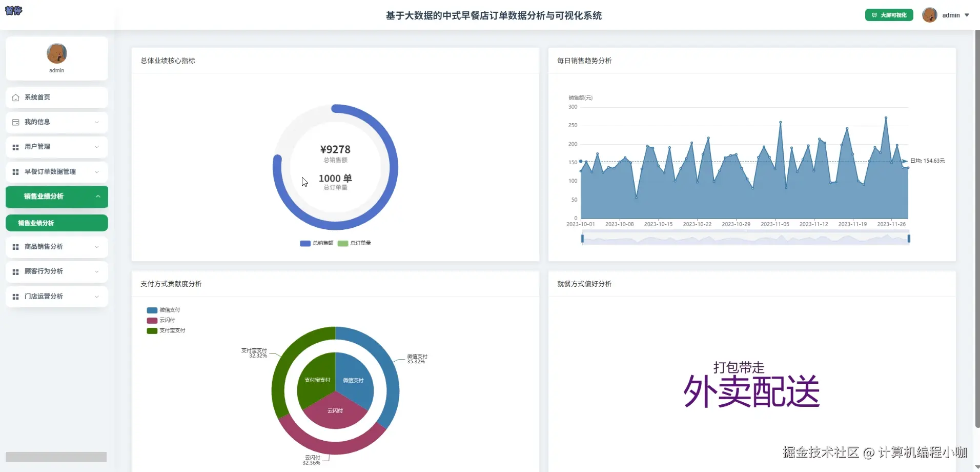Go to 系统首页 menu item
Screen dimensions: 980x472
tap(57, 97)
